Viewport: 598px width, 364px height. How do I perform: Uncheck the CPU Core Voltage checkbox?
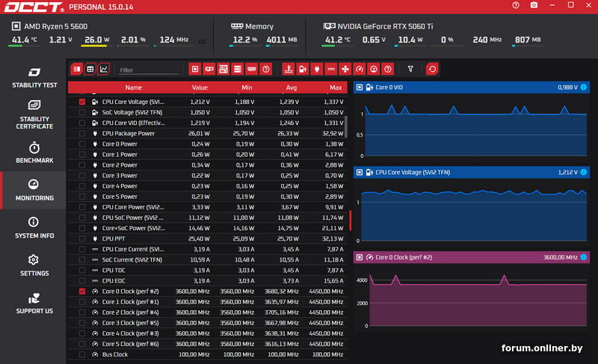(x=82, y=102)
